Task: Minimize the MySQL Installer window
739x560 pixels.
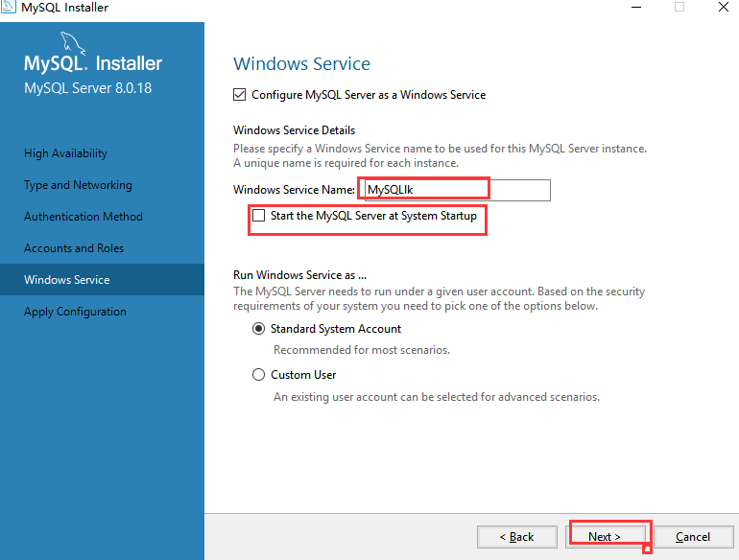Action: click(636, 7)
